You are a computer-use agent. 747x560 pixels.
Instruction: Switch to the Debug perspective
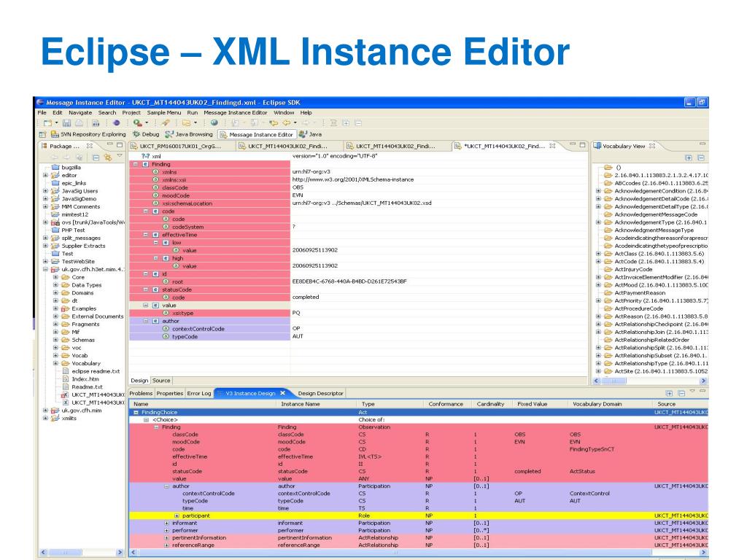point(146,134)
